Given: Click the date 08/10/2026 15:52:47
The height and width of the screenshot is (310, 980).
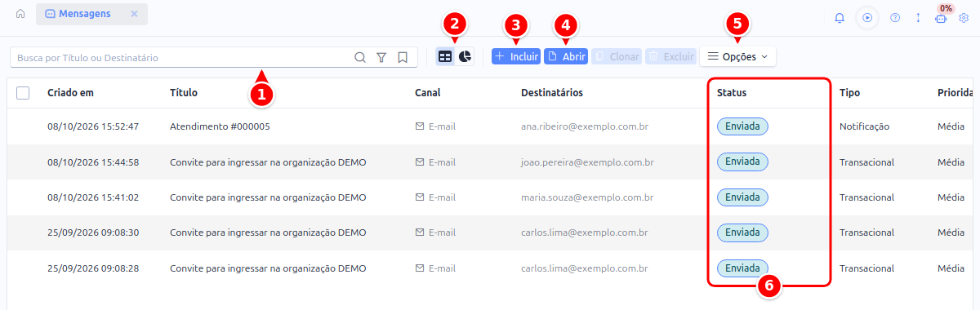Looking at the screenshot, I should click(x=93, y=126).
